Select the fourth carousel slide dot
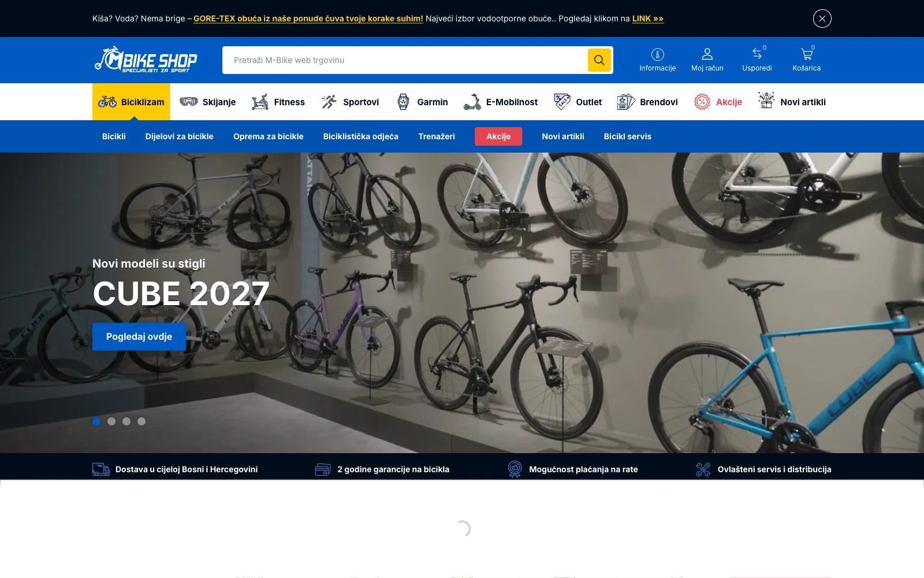 click(x=141, y=421)
